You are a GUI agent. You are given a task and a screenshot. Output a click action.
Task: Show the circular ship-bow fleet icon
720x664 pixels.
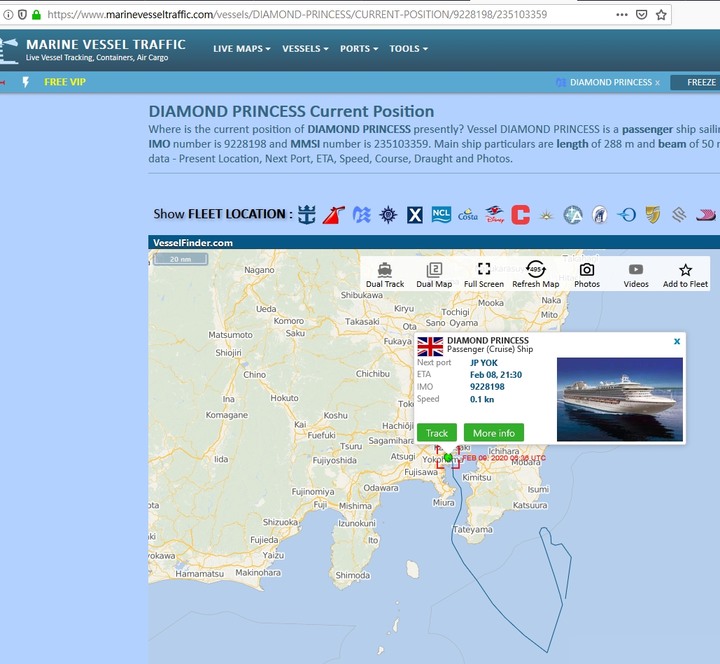pos(600,214)
